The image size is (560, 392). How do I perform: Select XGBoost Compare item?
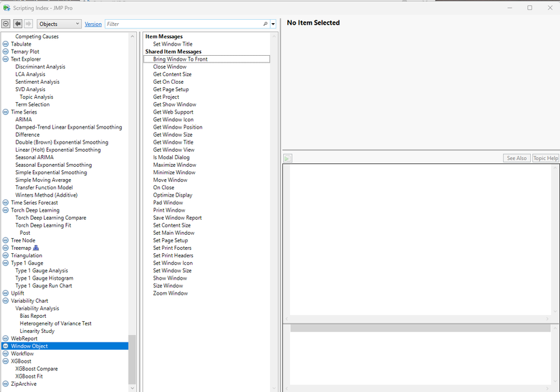tap(37, 369)
